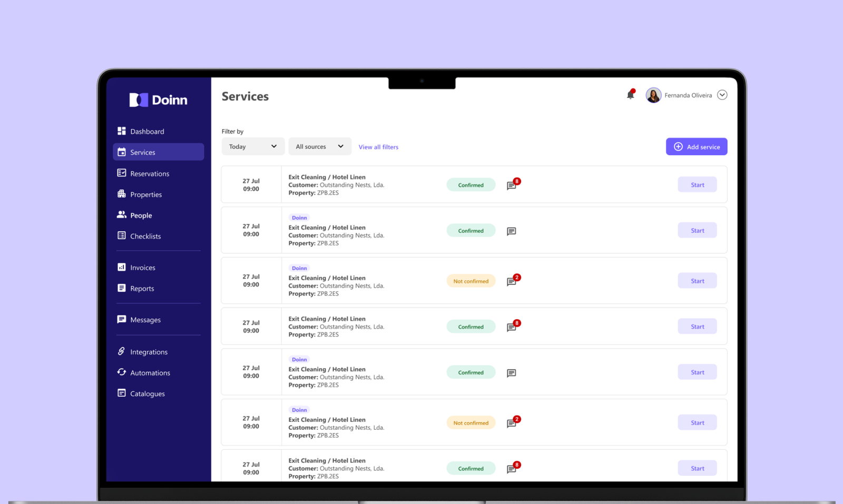843x504 pixels.
Task: Click Start on third Not confirmed row
Action: [697, 281]
